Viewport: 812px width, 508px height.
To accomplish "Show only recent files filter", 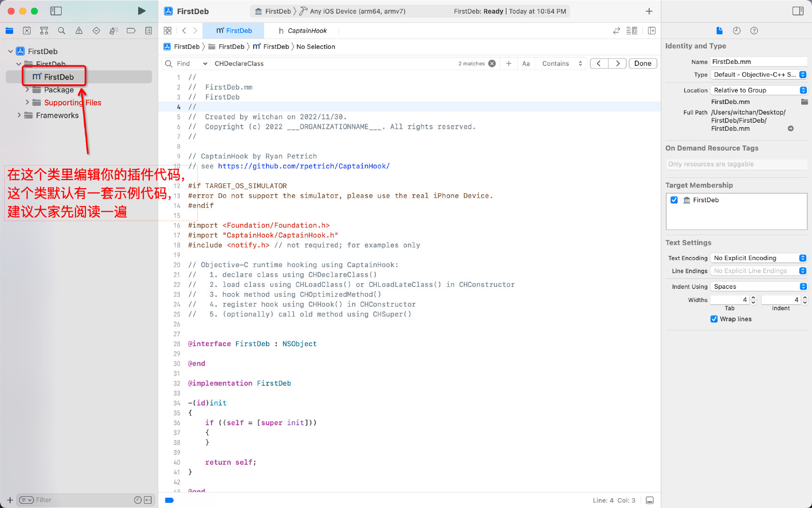I will click(x=138, y=500).
